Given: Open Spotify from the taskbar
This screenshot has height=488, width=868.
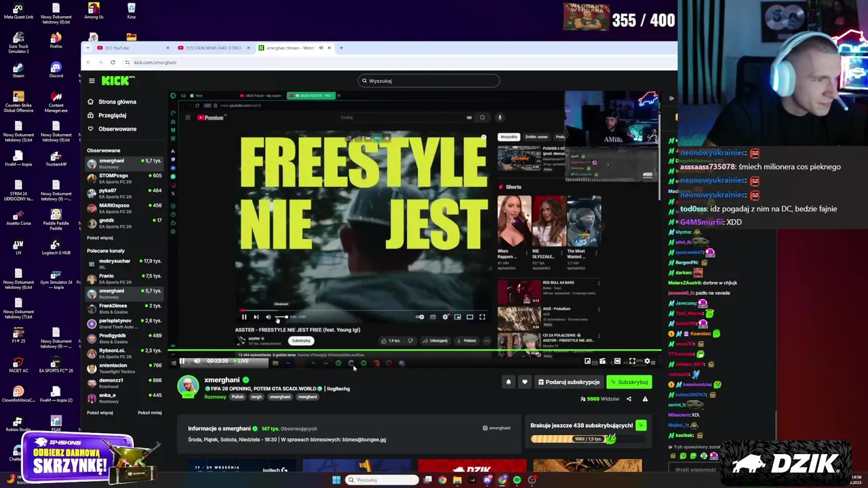Looking at the screenshot, I should [517, 480].
